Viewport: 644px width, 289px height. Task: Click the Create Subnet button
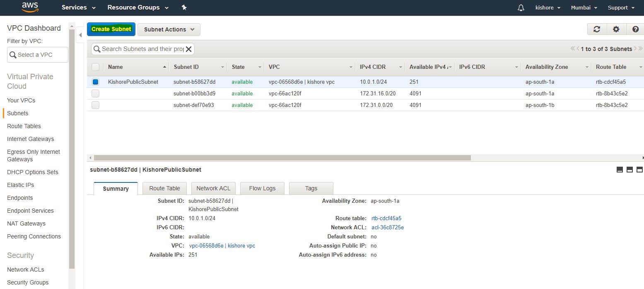(111, 29)
